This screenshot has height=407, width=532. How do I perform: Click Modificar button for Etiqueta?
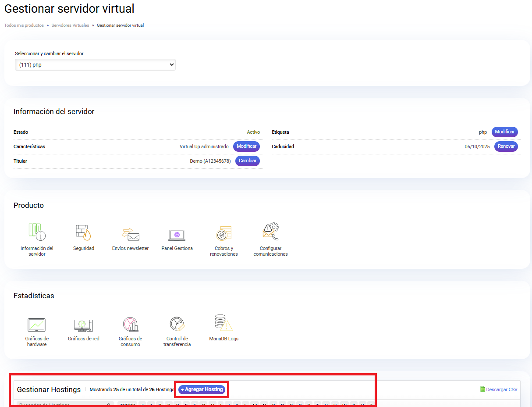(x=504, y=132)
